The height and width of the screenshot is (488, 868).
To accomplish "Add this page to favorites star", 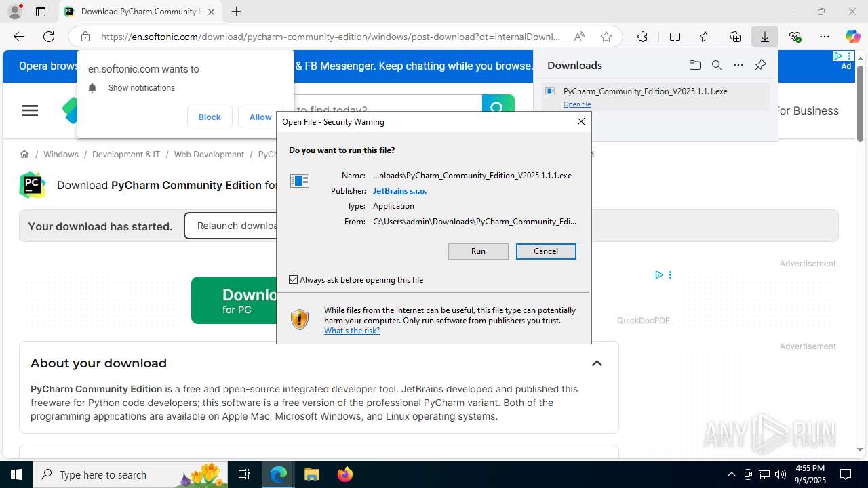I will [606, 37].
